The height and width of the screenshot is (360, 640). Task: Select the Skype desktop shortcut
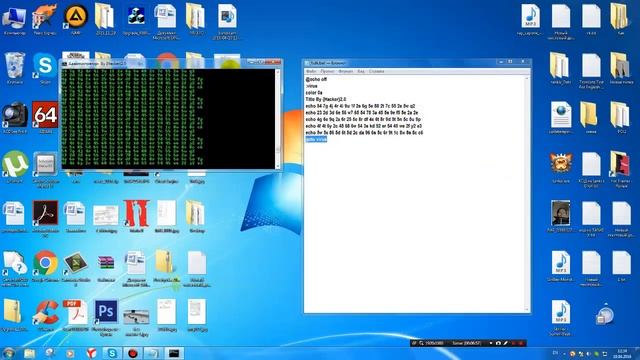click(45, 68)
